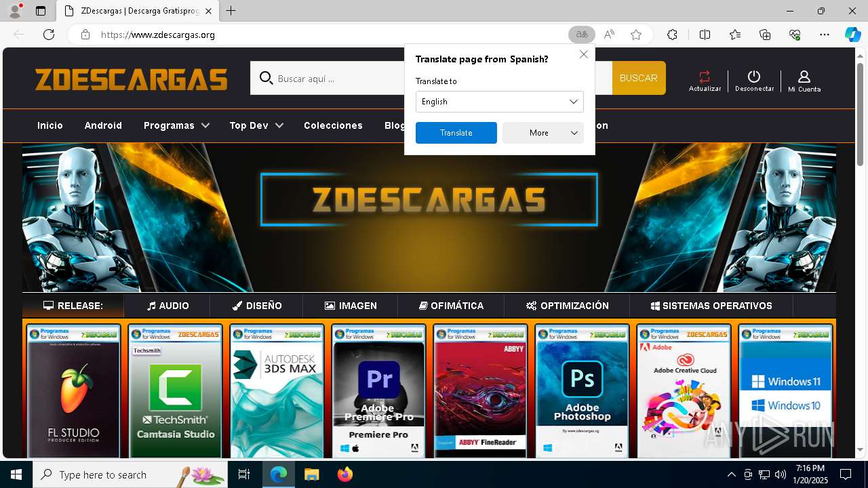Open the Colecciones menu item
Viewport: 868px width, 488px height.
333,125
